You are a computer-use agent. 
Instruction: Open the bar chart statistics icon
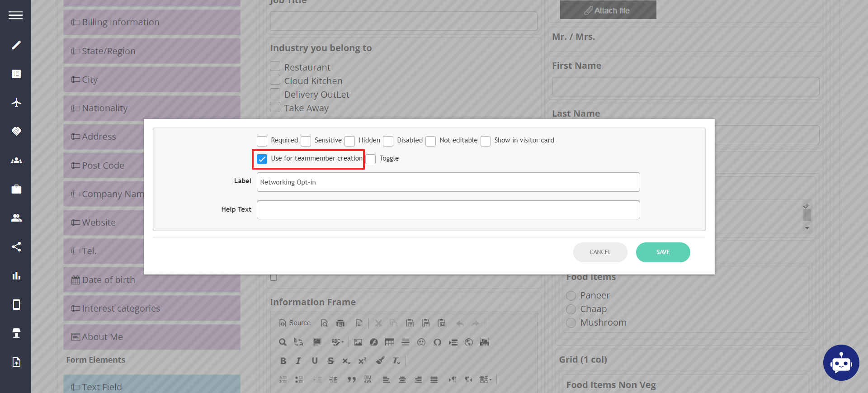(16, 275)
